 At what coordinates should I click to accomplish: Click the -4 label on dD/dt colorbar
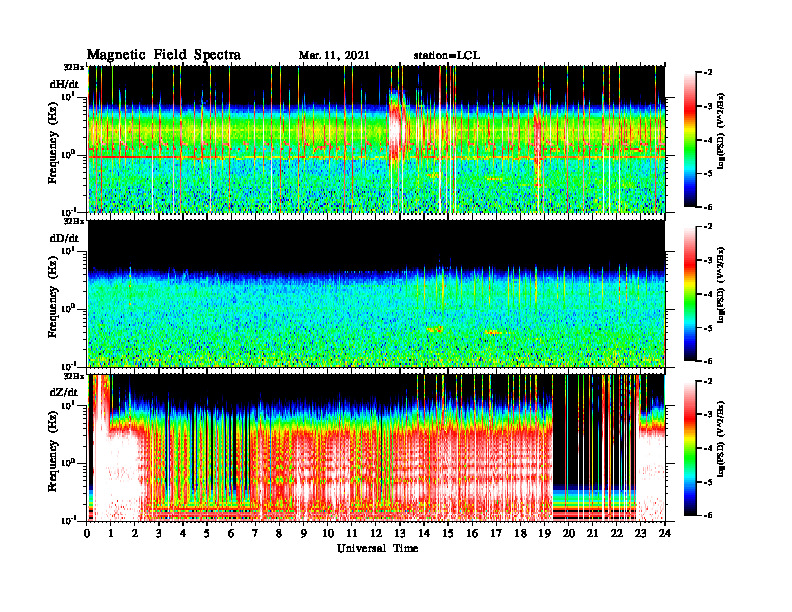click(707, 294)
